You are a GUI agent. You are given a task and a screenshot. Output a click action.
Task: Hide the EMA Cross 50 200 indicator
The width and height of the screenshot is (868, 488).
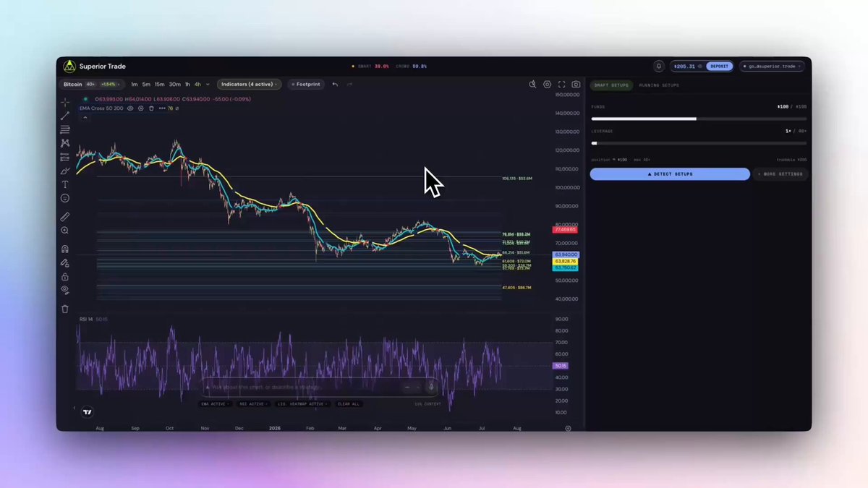point(130,108)
